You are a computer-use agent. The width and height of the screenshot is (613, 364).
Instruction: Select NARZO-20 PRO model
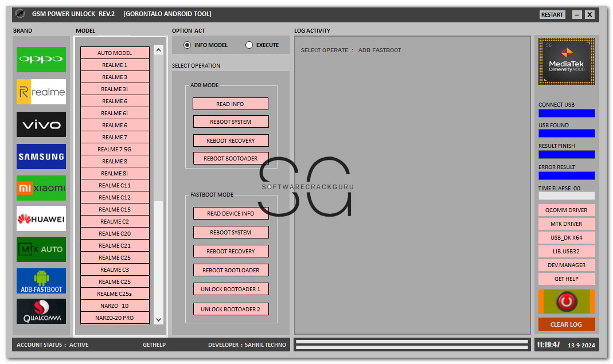tap(115, 318)
